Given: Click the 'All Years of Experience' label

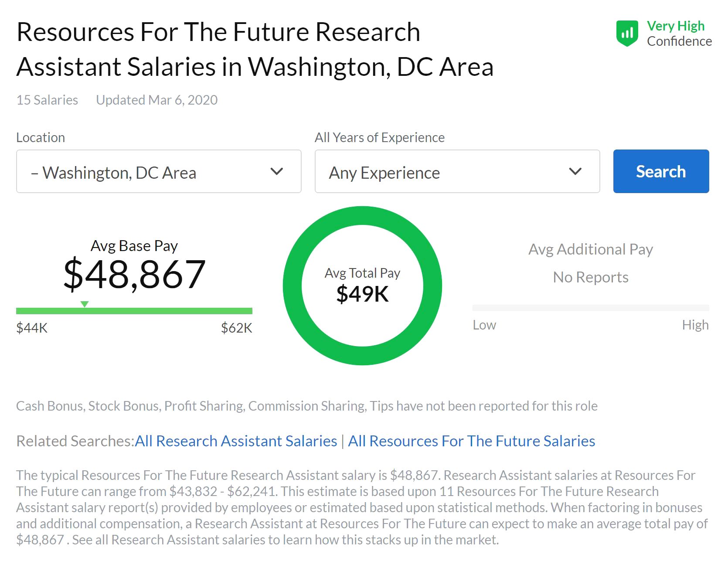Looking at the screenshot, I should tap(380, 137).
